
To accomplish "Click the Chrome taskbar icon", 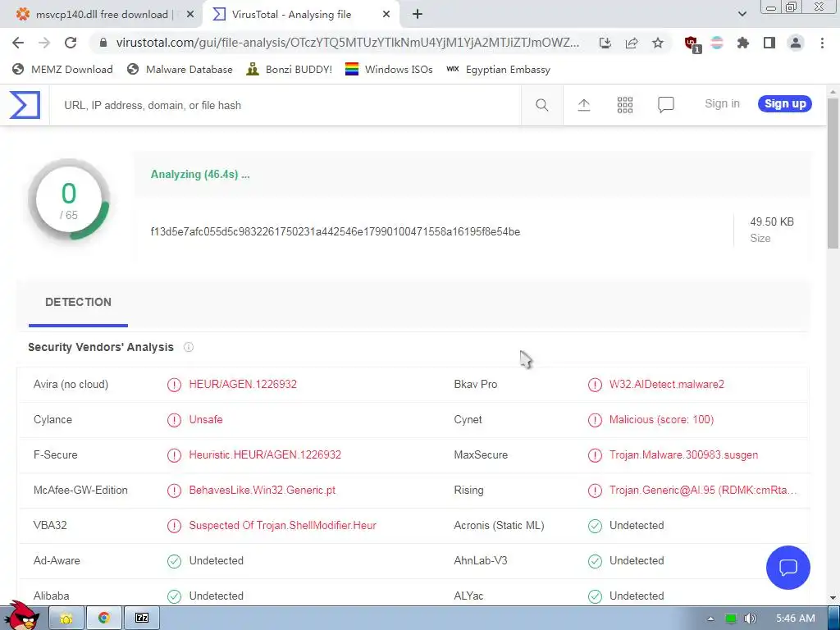I will tap(104, 619).
